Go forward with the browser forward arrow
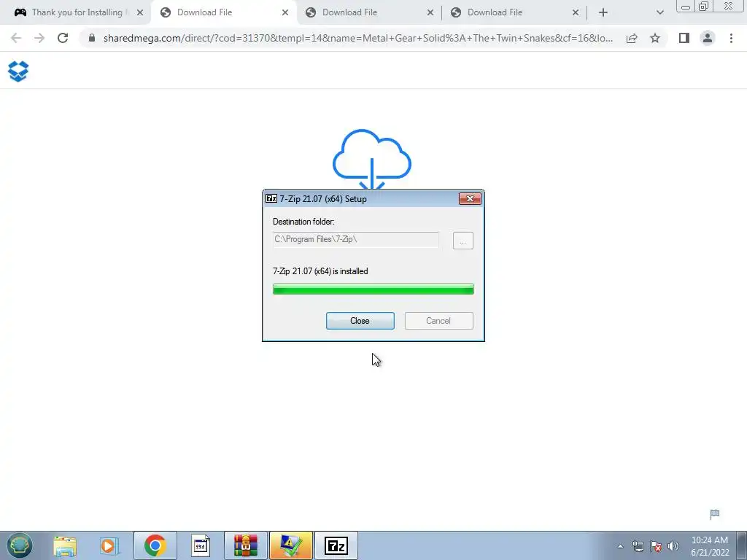Screen dimensions: 747x560 (39, 38)
